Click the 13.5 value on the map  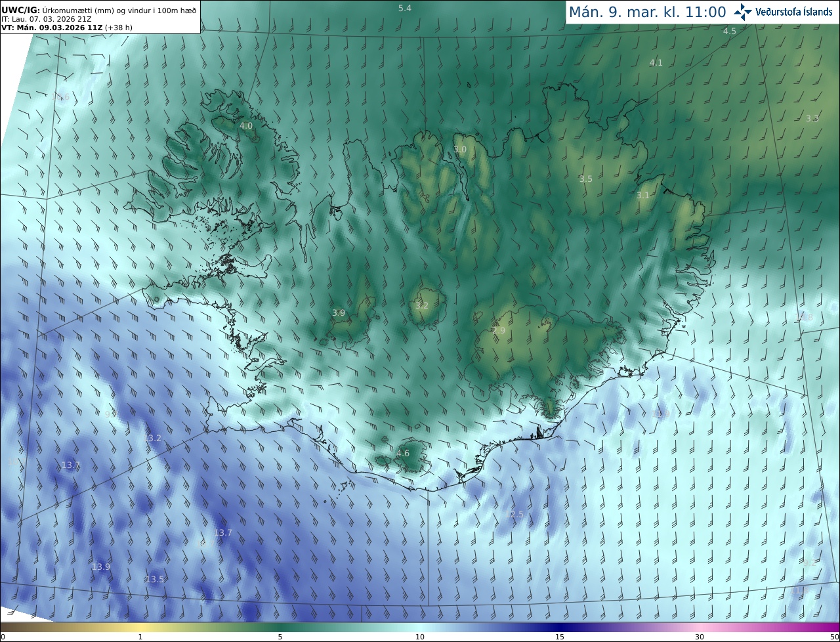click(x=155, y=579)
